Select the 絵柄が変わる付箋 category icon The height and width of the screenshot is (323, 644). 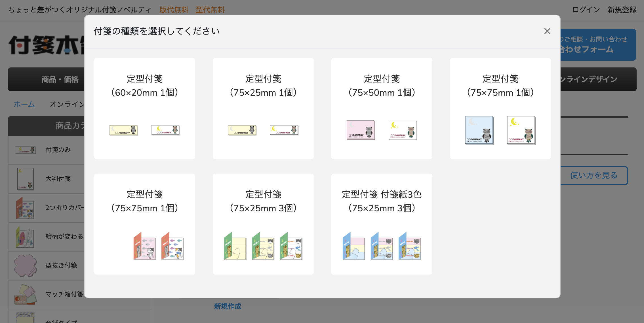25,237
